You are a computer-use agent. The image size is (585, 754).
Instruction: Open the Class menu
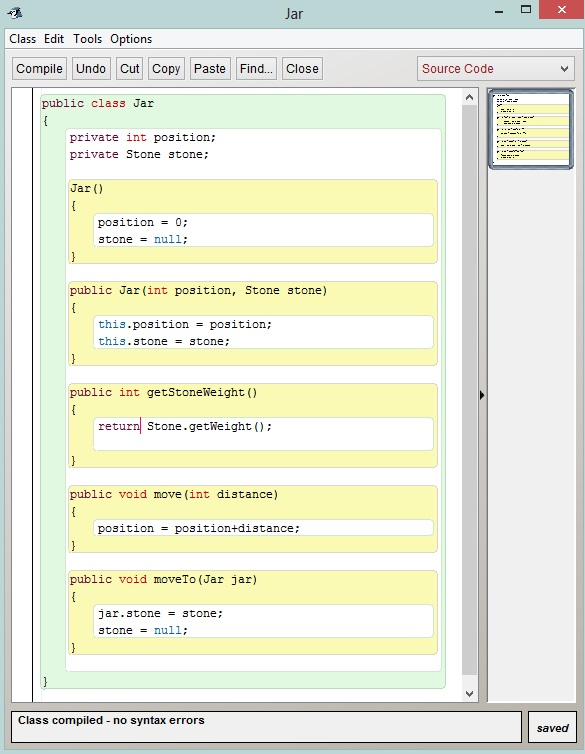pos(23,39)
